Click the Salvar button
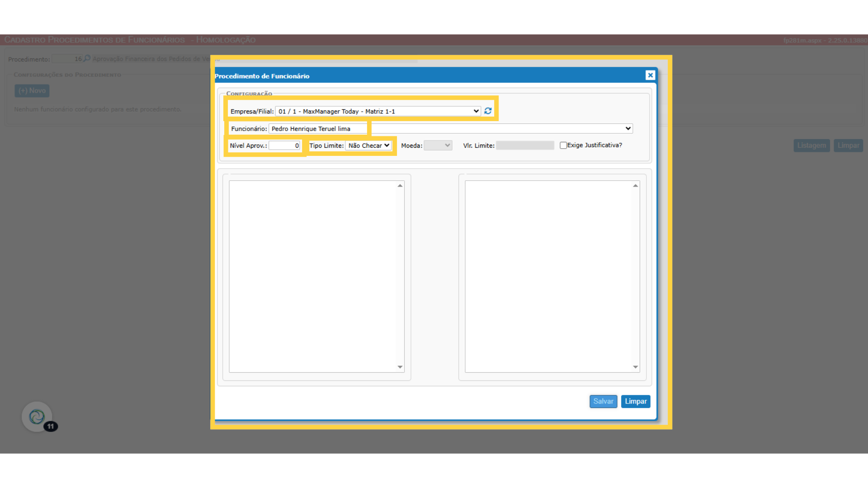 (603, 401)
